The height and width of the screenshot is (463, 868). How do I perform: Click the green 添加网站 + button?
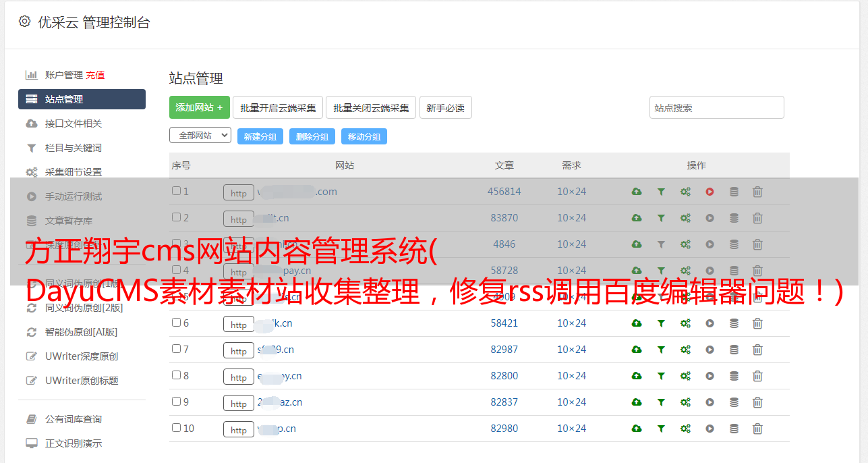(200, 107)
